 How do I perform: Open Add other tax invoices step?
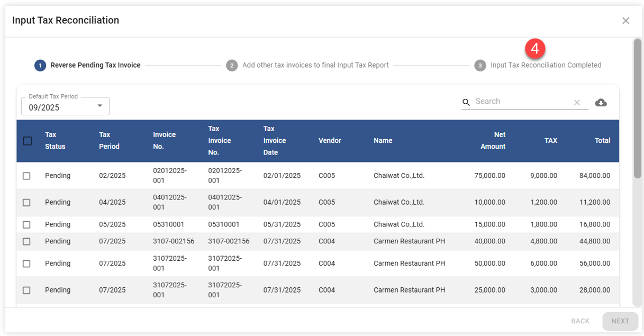(315, 66)
